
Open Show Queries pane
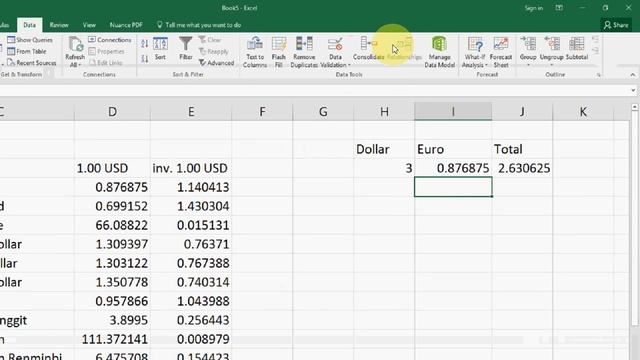[x=30, y=40]
